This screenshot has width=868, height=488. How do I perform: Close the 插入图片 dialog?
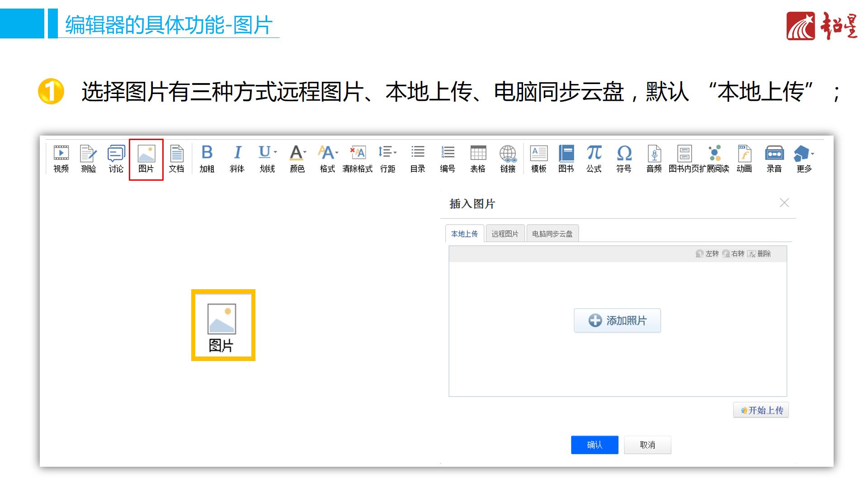pos(784,203)
